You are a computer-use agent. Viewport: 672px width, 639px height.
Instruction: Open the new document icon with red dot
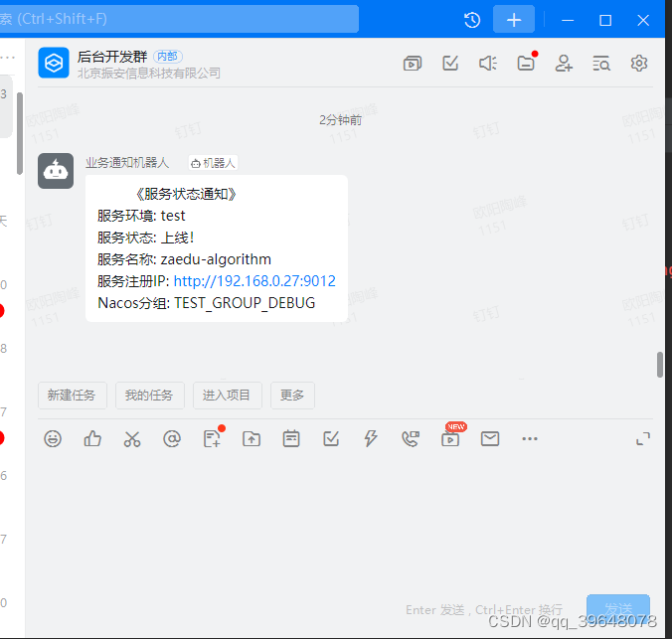coord(212,439)
